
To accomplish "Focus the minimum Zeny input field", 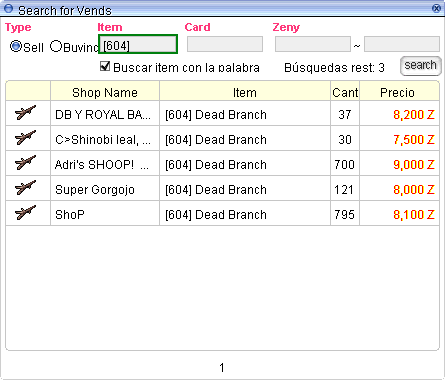I will point(313,44).
